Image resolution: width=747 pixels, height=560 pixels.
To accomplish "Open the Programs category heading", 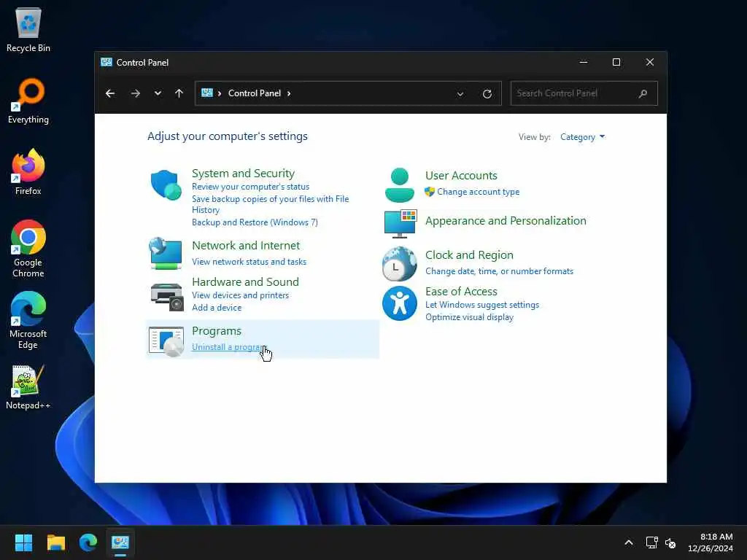I will [216, 331].
